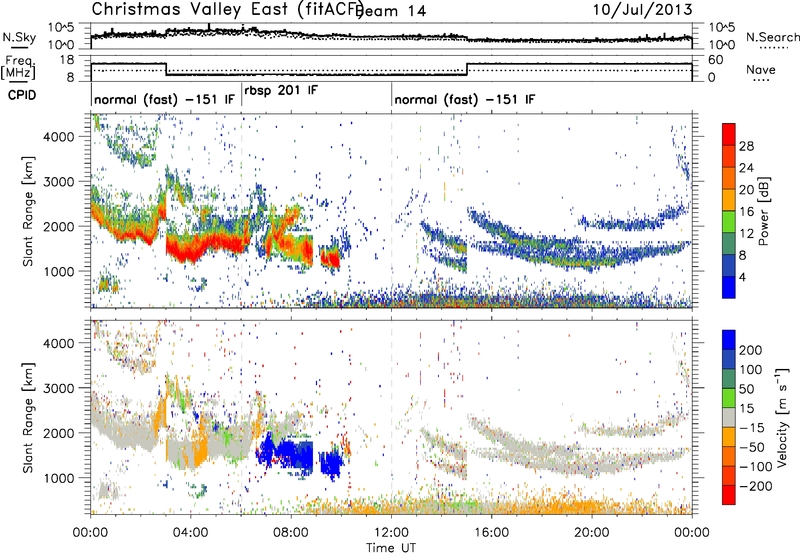Click the power colorbar value "28"
Image resolution: width=800 pixels, height=554 pixels.
(x=746, y=146)
